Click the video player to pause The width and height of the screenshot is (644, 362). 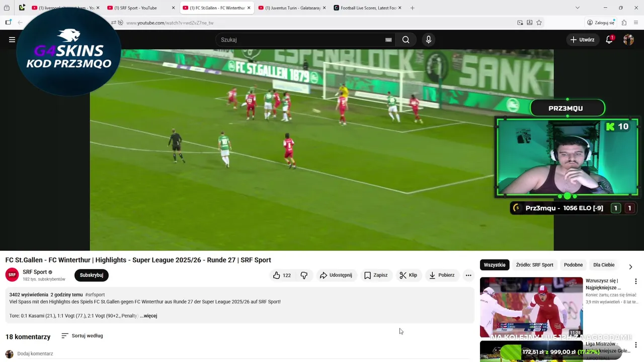(321, 150)
